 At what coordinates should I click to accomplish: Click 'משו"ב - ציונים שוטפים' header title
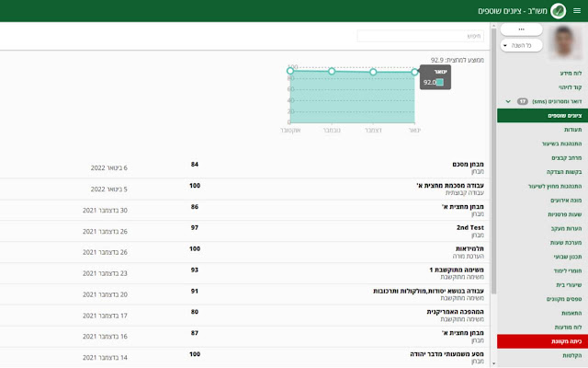pos(513,11)
